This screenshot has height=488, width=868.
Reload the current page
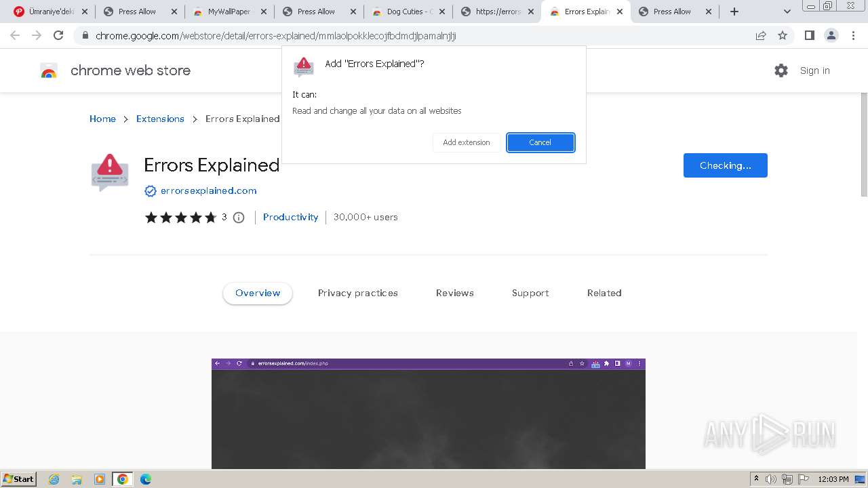[x=58, y=35]
